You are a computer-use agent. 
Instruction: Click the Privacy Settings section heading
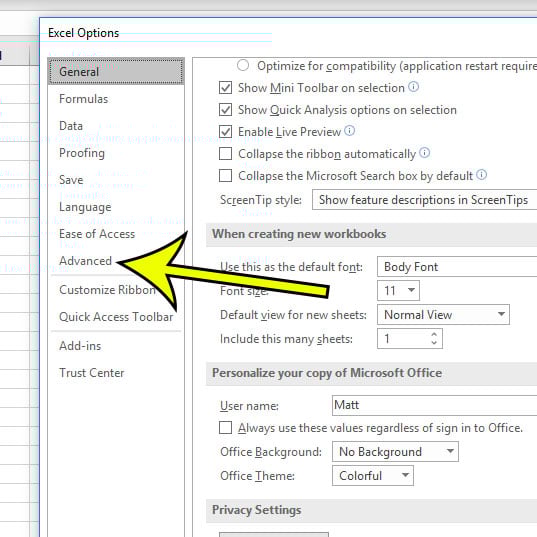pos(257,510)
